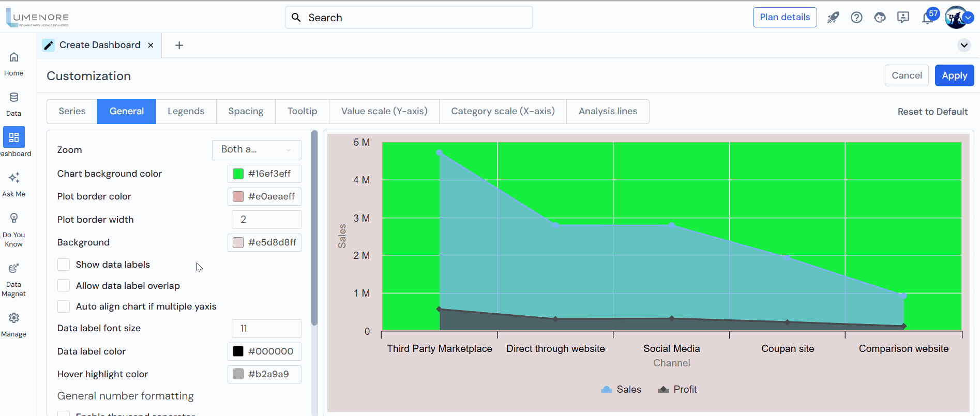Open the help question mark icon
Viewport: 980px width, 416px height.
pos(856,18)
